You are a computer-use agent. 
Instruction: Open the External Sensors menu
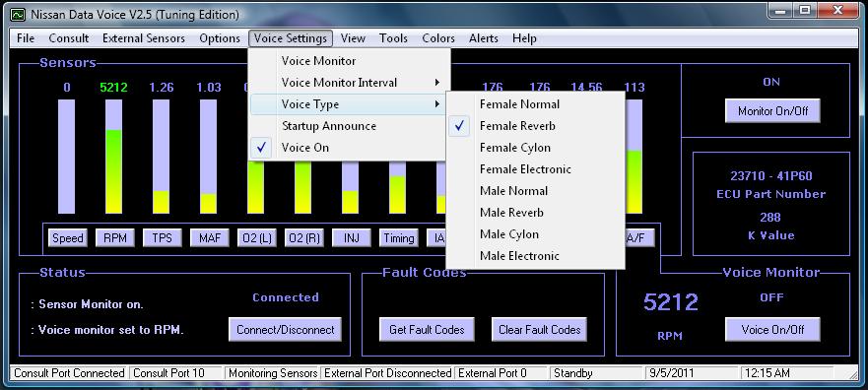[x=144, y=38]
